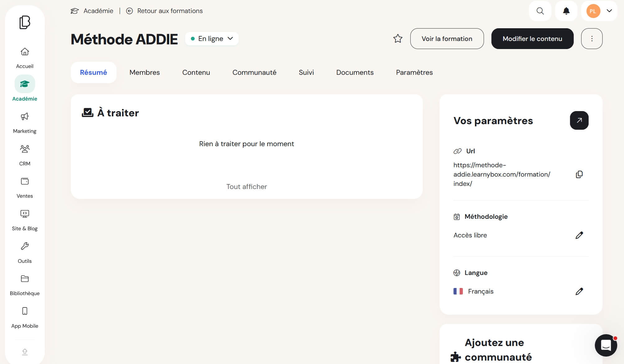Edit Méthodologie Accès libre with pencil icon

click(x=579, y=235)
